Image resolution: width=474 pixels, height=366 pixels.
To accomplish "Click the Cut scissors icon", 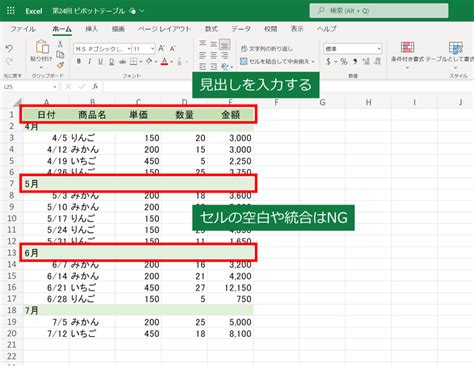I will click(x=60, y=44).
